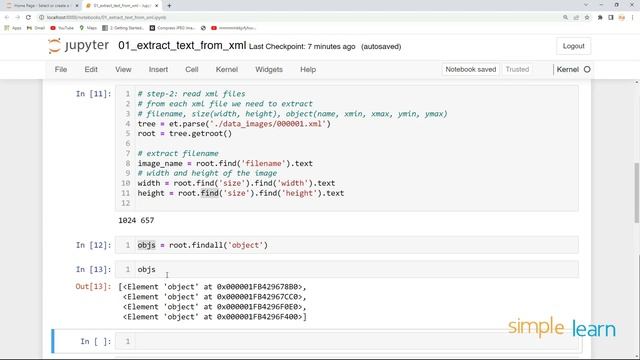The height and width of the screenshot is (360, 640).
Task: Click line 4 et.parse code line
Action: pos(234,124)
